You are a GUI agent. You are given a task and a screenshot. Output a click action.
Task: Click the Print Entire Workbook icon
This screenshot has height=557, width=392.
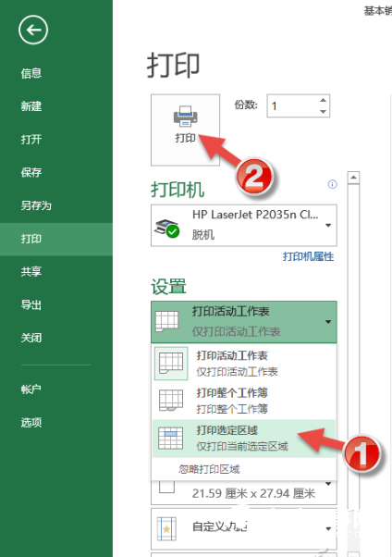pyautogui.click(x=171, y=400)
